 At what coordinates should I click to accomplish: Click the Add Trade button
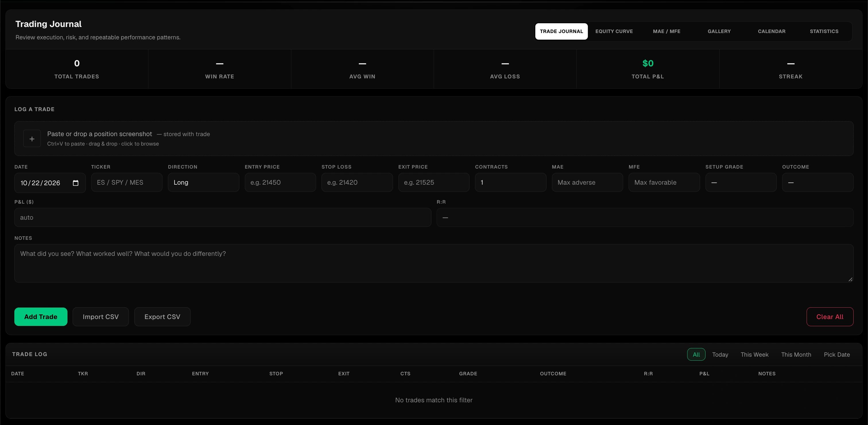tap(41, 317)
